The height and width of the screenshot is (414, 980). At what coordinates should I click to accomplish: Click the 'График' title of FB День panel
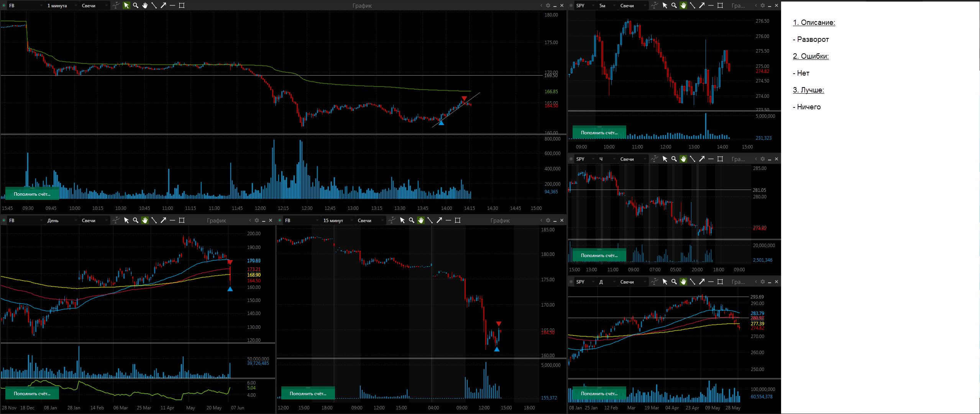[217, 220]
